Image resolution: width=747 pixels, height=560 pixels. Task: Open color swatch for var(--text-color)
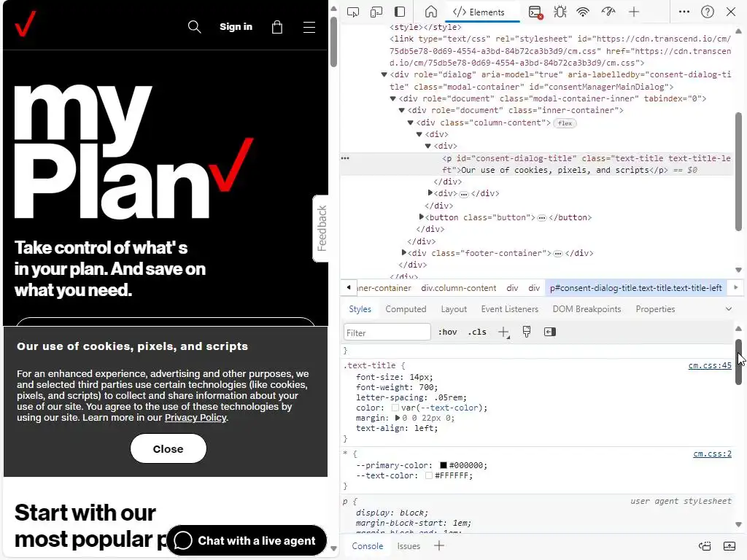395,408
